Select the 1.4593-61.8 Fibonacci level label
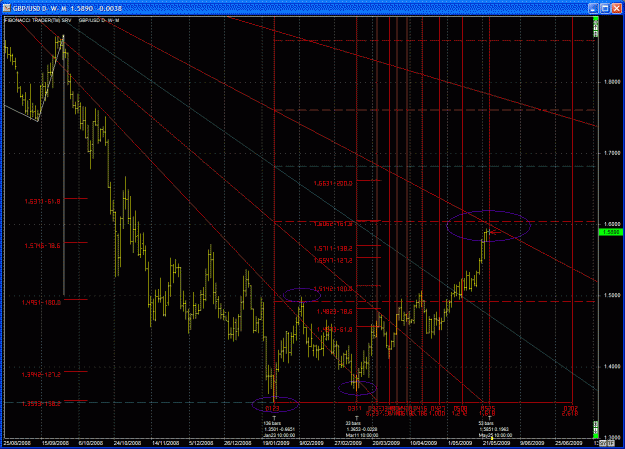The width and height of the screenshot is (625, 449). pos(335,330)
